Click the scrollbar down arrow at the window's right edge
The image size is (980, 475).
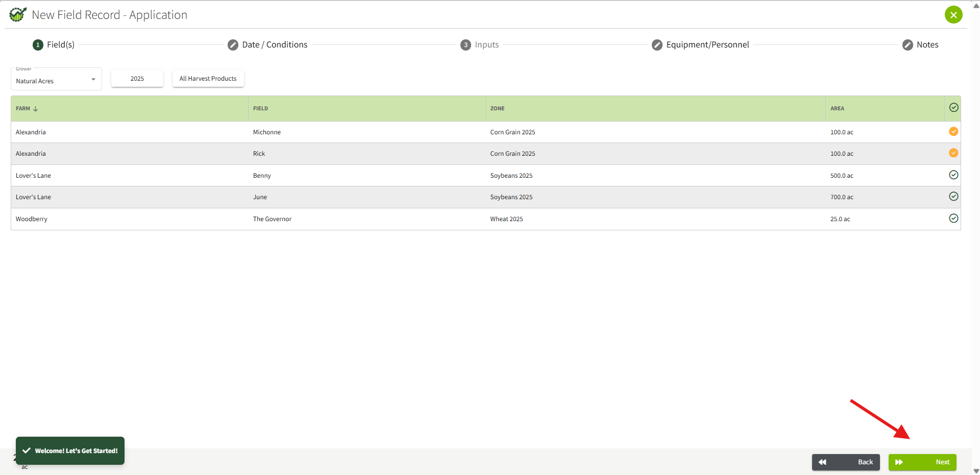coord(976,471)
